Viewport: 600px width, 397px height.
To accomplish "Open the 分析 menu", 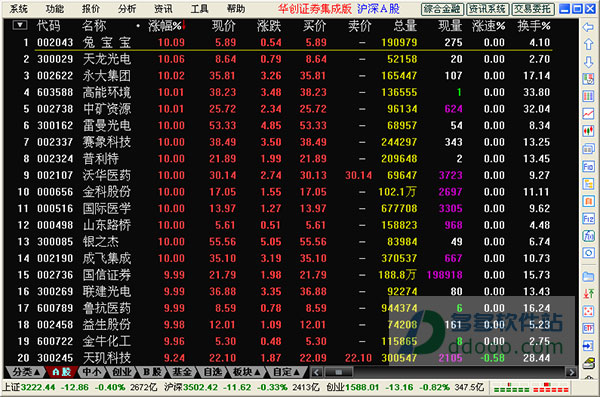I will (x=127, y=9).
